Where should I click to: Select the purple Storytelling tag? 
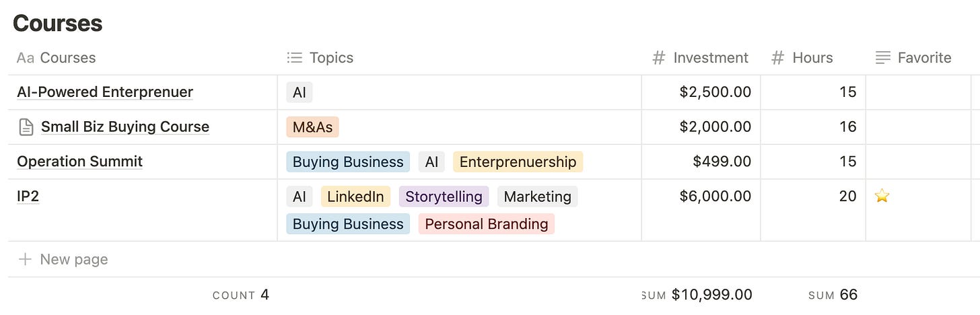pyautogui.click(x=444, y=197)
